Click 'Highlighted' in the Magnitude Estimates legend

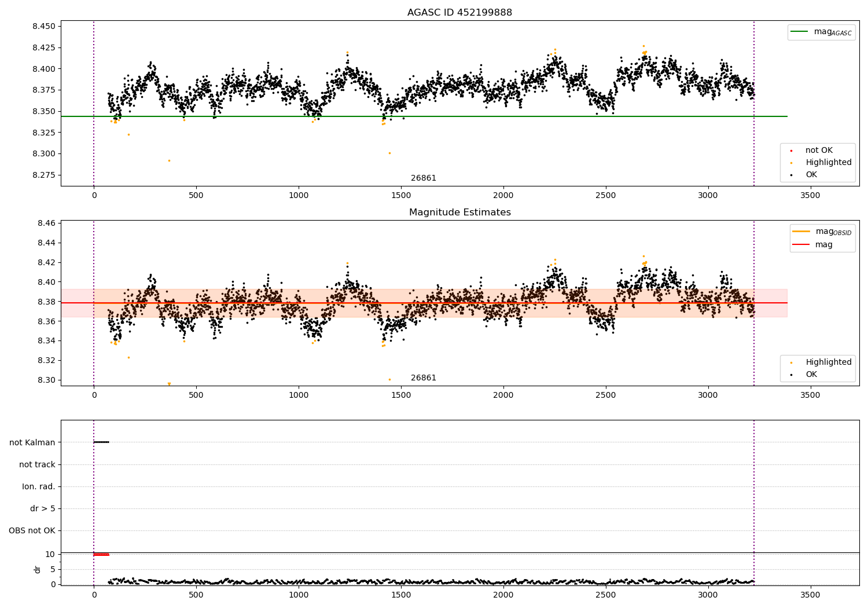coord(822,362)
